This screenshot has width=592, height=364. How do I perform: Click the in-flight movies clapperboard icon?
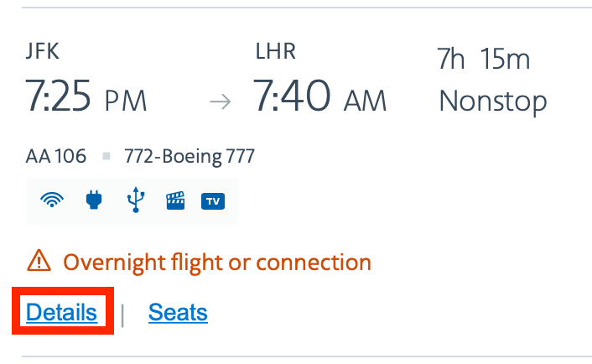(174, 201)
